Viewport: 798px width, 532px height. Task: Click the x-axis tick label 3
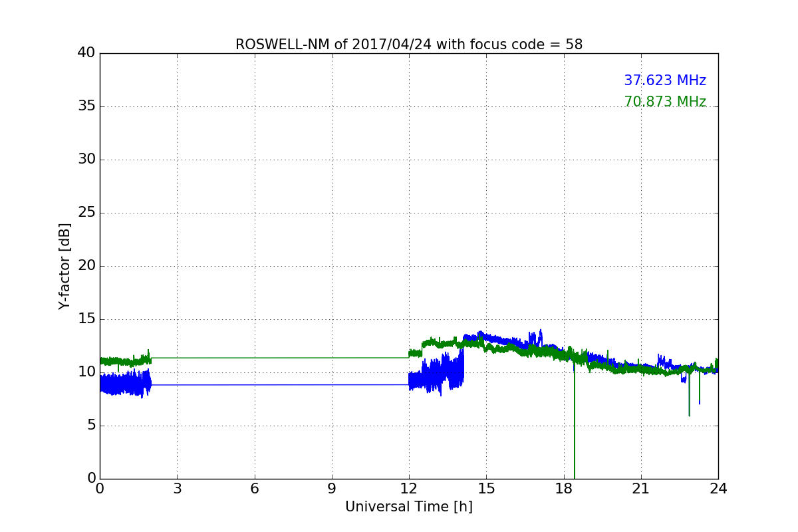pyautogui.click(x=177, y=489)
